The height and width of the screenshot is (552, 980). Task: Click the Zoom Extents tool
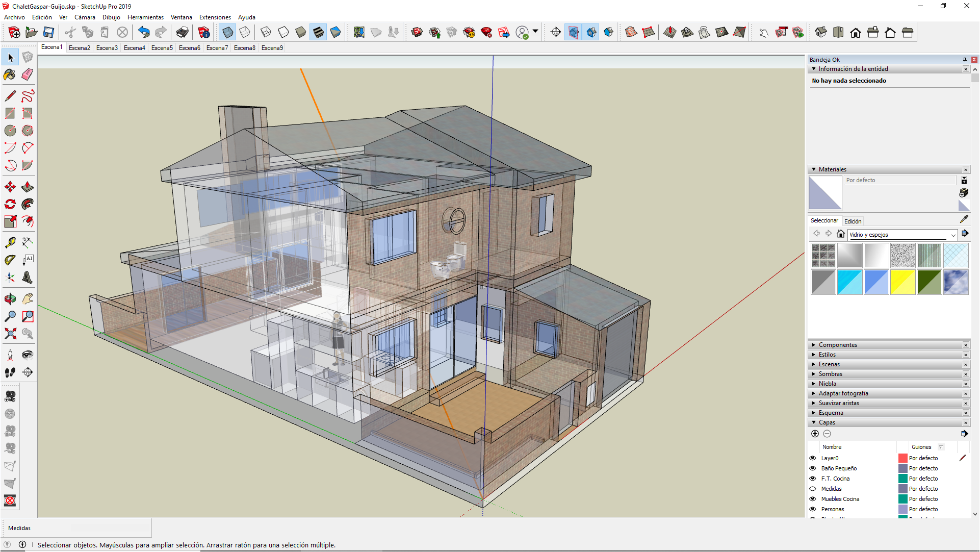[x=10, y=334]
